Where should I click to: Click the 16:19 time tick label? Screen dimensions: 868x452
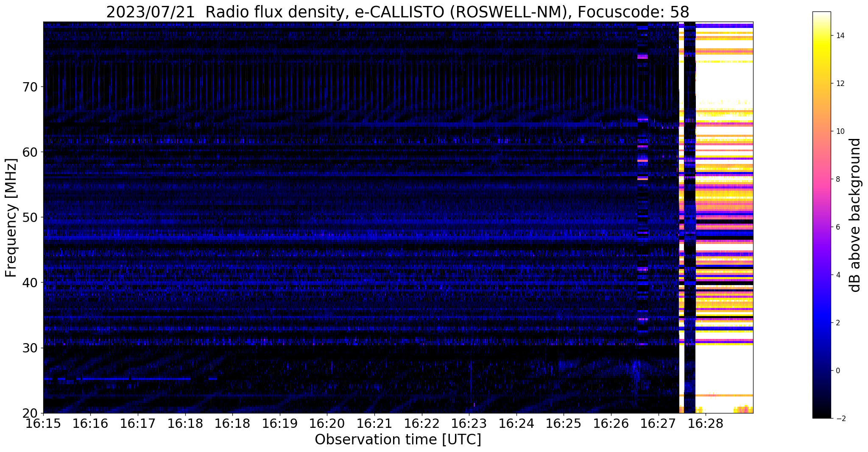click(x=280, y=424)
